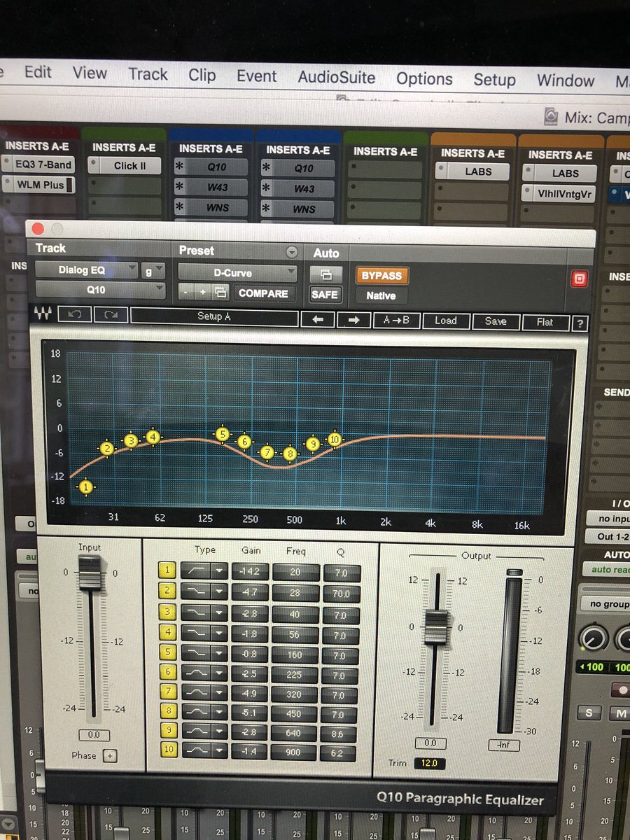Image resolution: width=630 pixels, height=840 pixels.
Task: Toggle band 2 on/off button in table
Action: coord(168,592)
